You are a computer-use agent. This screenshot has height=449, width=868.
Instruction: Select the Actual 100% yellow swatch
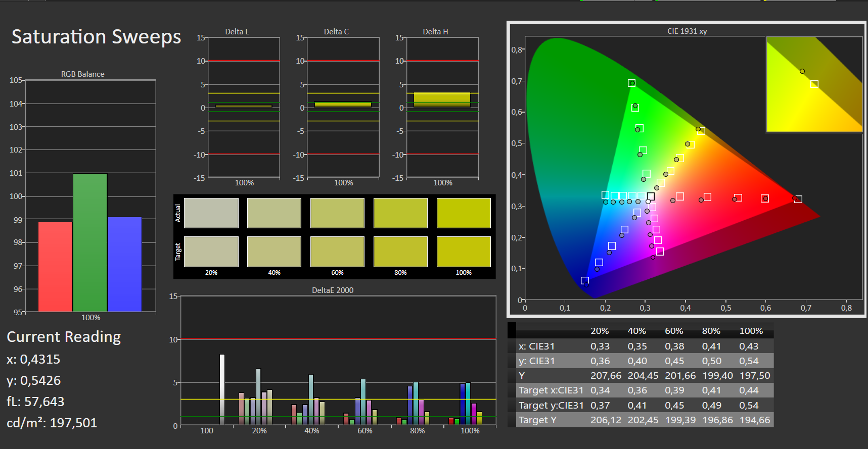pos(463,213)
